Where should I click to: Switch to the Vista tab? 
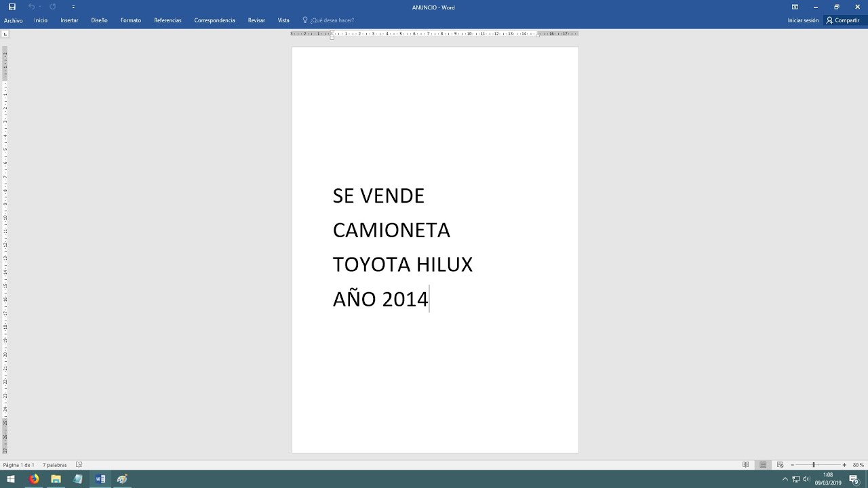283,20
